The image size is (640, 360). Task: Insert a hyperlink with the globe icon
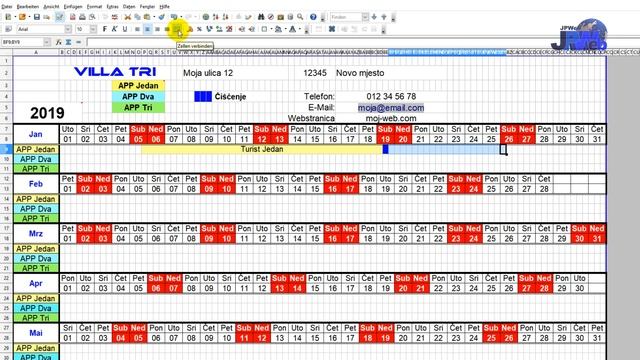206,17
